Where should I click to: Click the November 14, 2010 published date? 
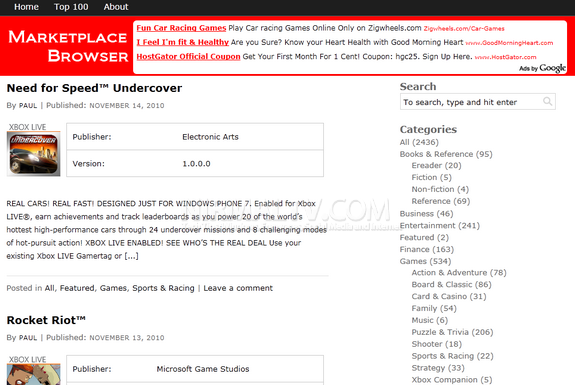click(x=127, y=106)
